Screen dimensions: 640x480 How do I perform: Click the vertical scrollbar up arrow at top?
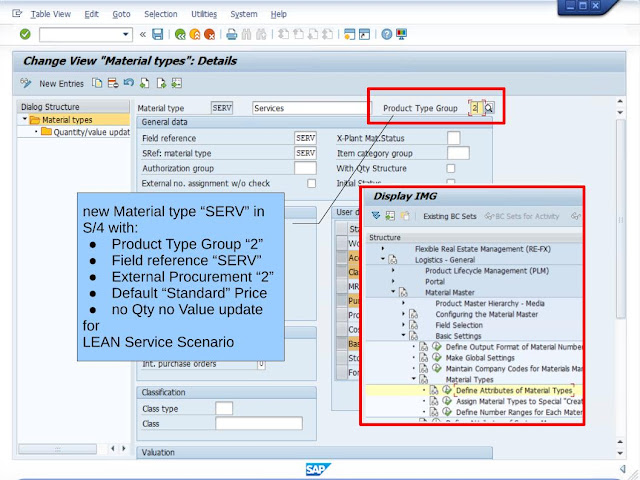pos(620,101)
